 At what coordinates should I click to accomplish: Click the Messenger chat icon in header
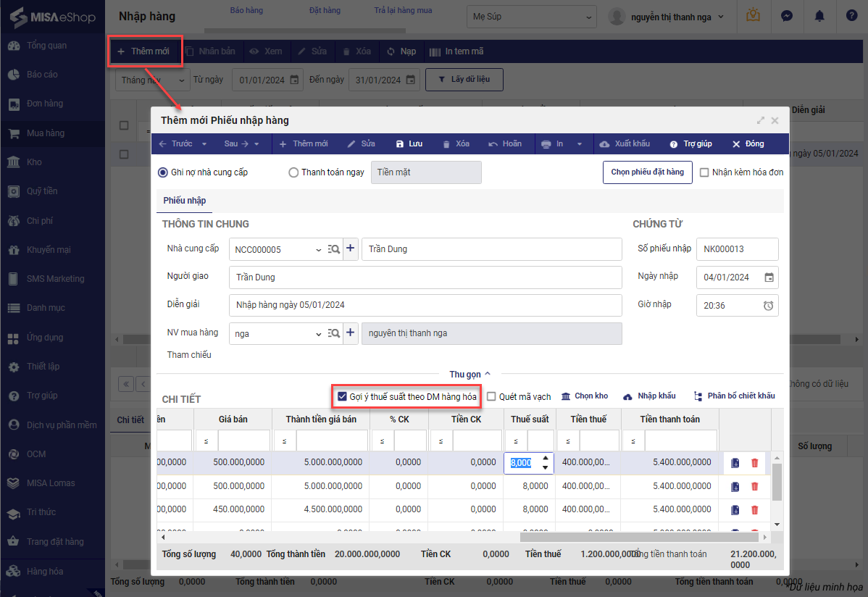pyautogui.click(x=786, y=16)
